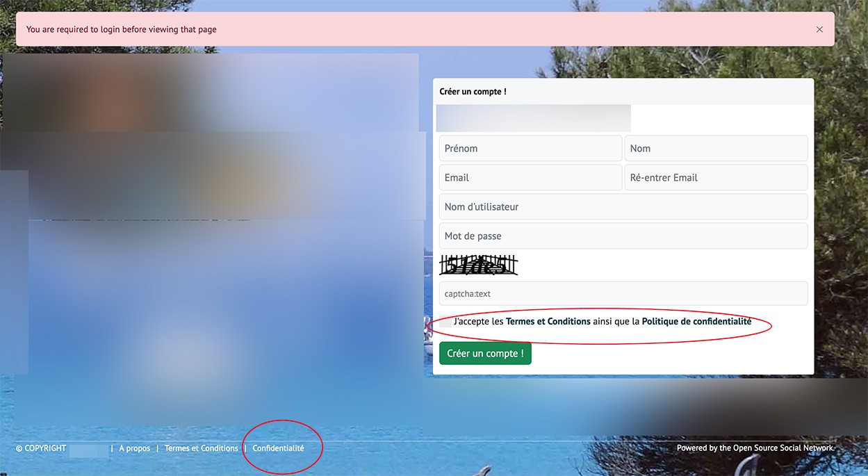Focus the Nom text field

click(x=716, y=148)
